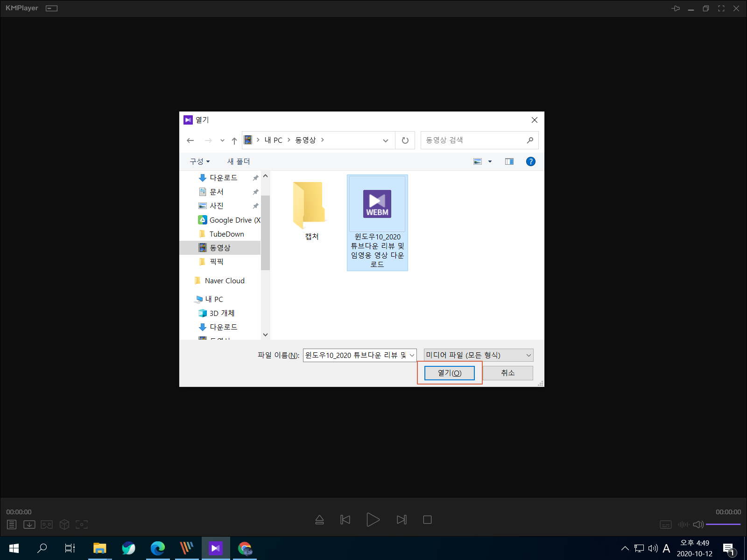
Task: Click the KMPlayer screen capture icon
Action: point(82,525)
